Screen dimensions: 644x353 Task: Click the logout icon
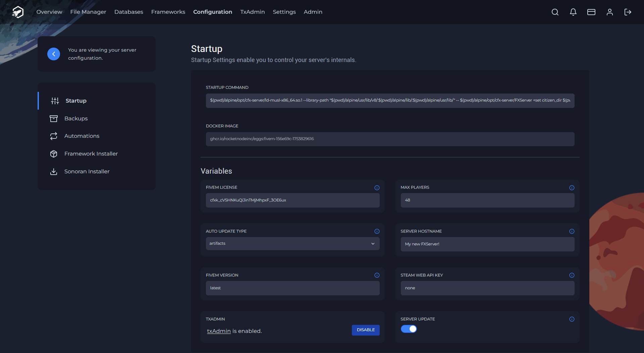(x=628, y=12)
